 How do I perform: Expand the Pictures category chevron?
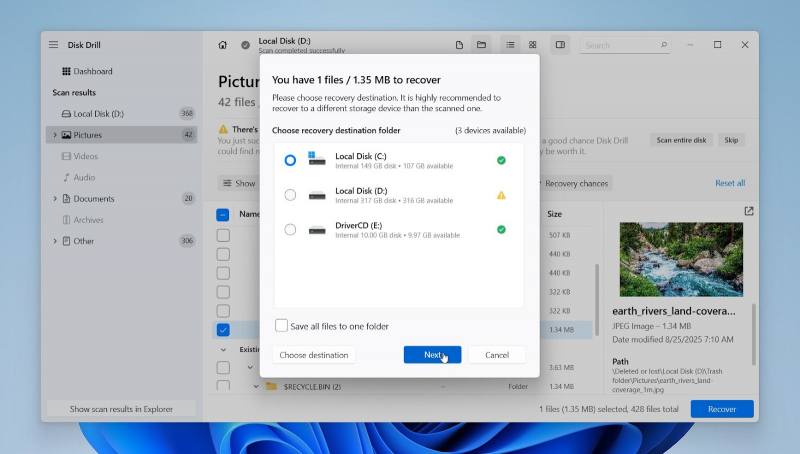tap(55, 135)
